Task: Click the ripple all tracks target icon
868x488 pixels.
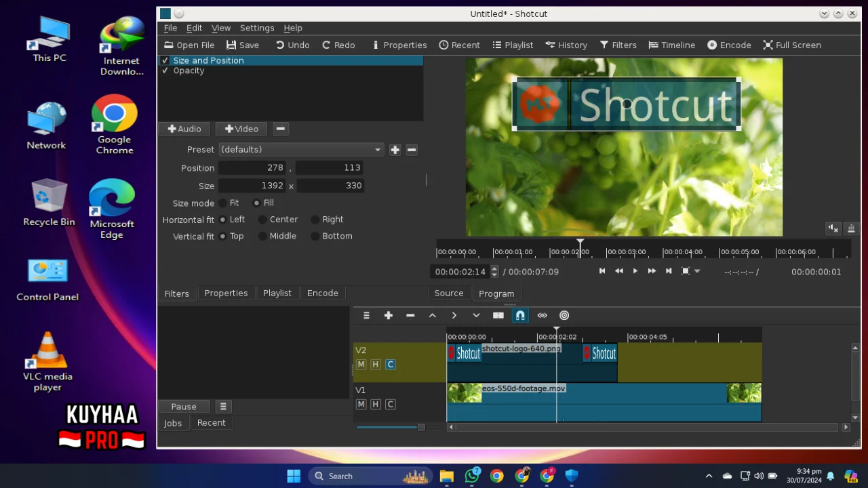Action: point(564,315)
